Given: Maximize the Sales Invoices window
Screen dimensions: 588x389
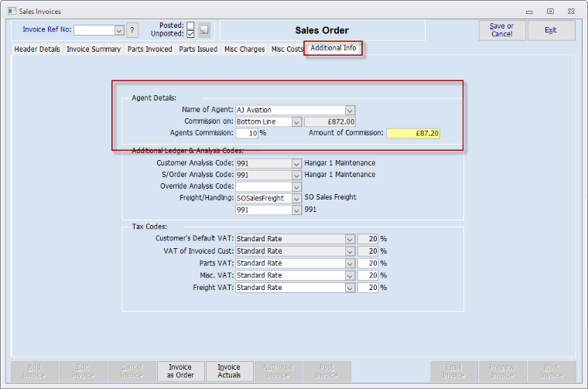Looking at the screenshot, I should pos(550,12).
